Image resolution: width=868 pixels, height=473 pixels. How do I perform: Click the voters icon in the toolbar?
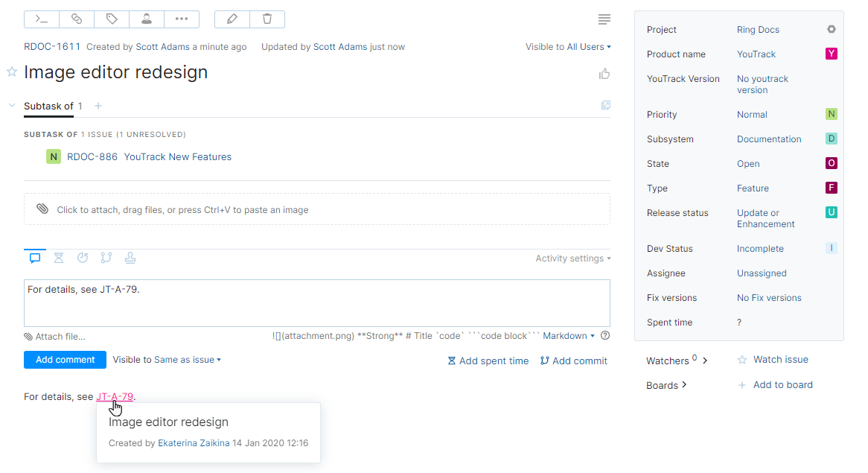(x=146, y=19)
